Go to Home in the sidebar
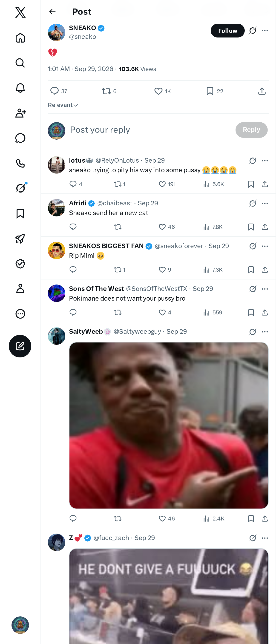This screenshot has height=644, width=276. 20,38
